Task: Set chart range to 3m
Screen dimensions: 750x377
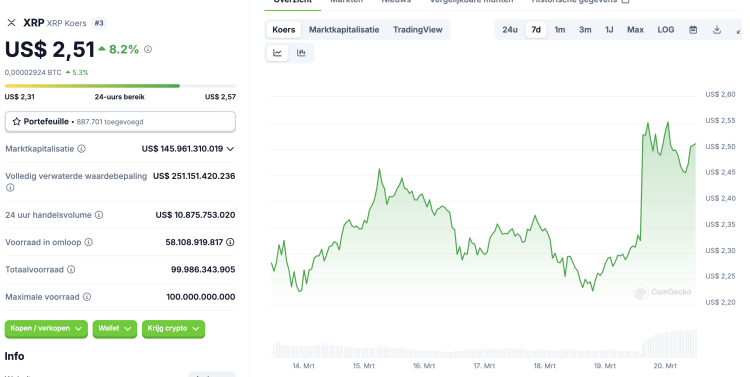Action: point(585,30)
